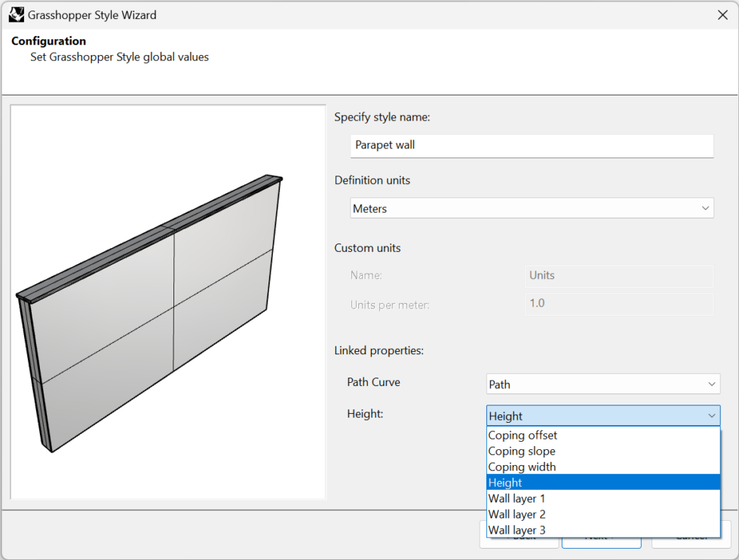Click the style name field showing 'Parapet wall'
This screenshot has width=739, height=560.
[532, 146]
